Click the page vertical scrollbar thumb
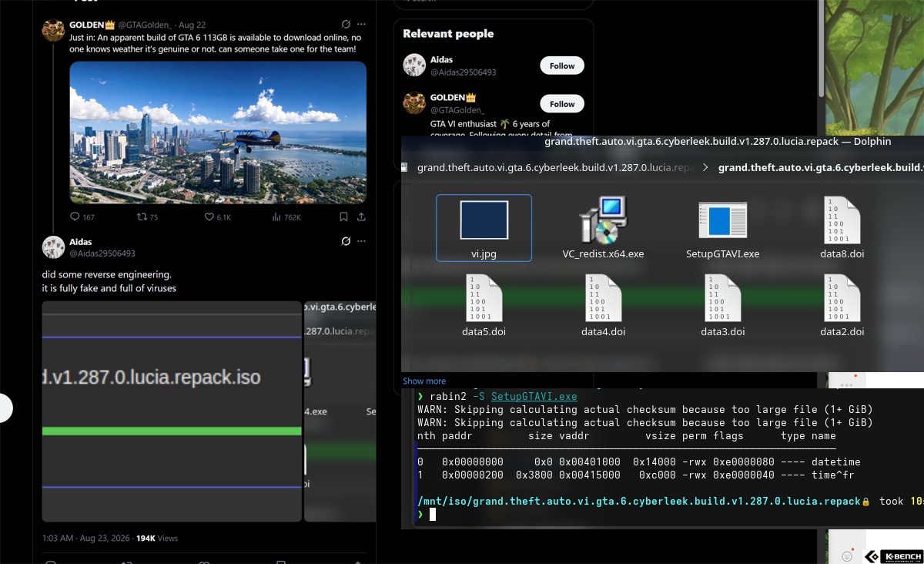The image size is (924, 564). (x=821, y=49)
